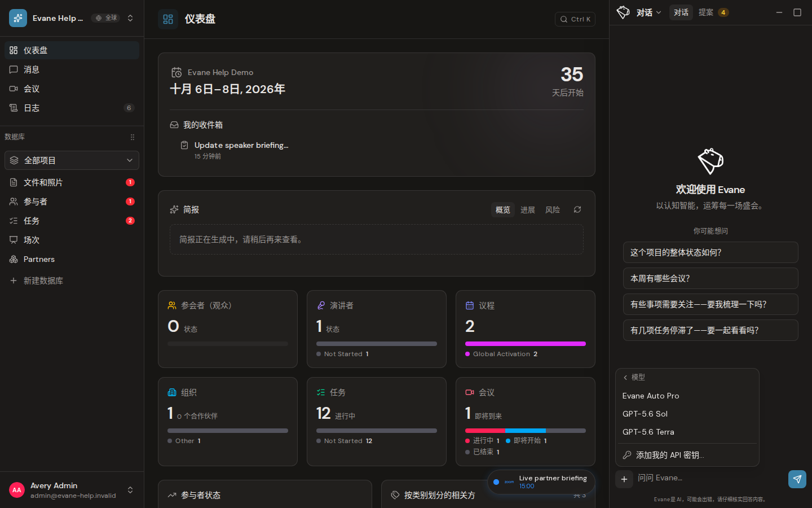Click the sparkle icon next to 简报
Viewport: 812px width, 508px height.
pos(174,209)
